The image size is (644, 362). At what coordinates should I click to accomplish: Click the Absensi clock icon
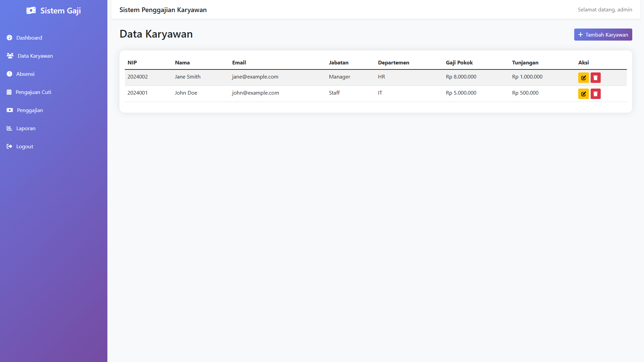click(x=9, y=74)
